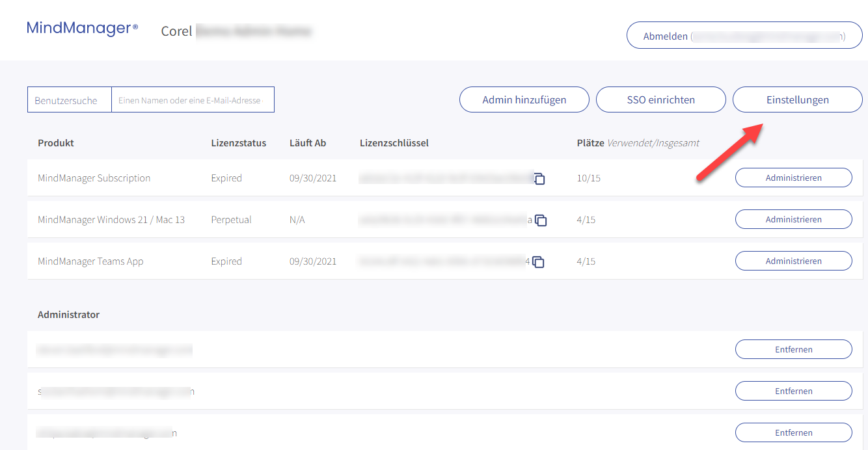Copy the MindManager Windows 21 license key
This screenshot has width=868, height=450.
[x=541, y=220]
